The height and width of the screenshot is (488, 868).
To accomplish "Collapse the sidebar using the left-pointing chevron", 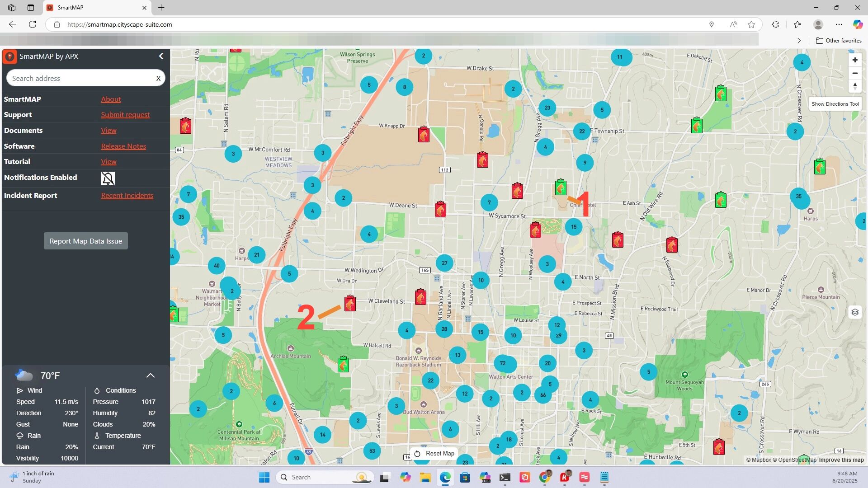I will (161, 56).
